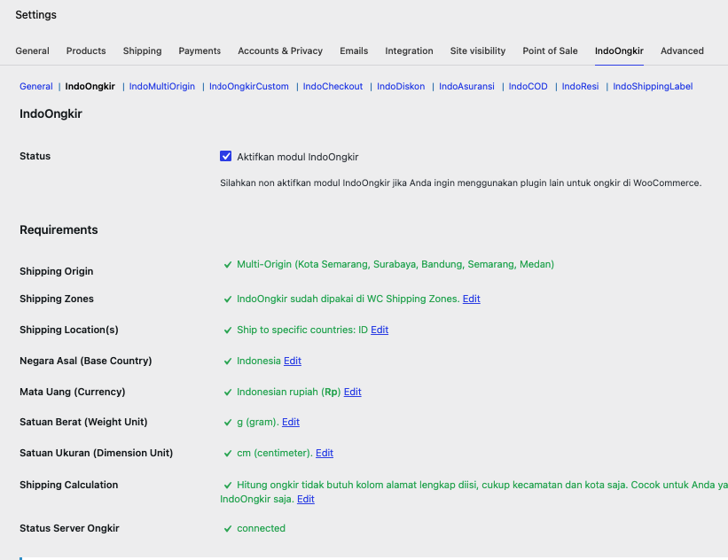Click Edit link for Shipping Location(s)
The image size is (728, 560).
pos(380,330)
